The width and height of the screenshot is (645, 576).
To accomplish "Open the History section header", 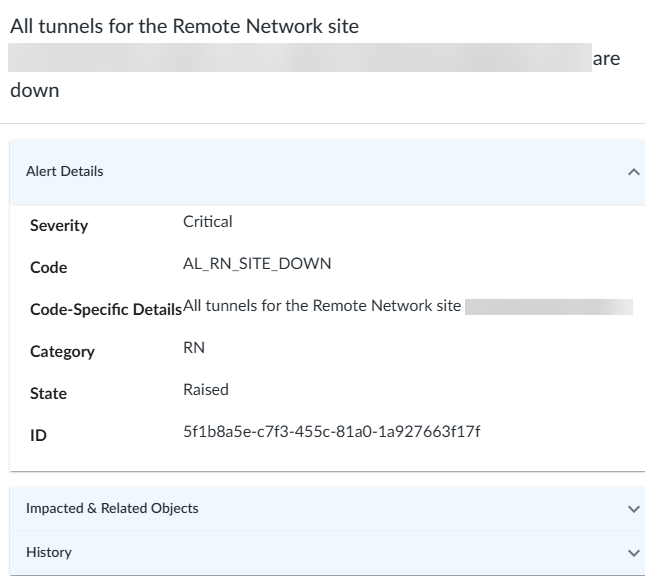I will [x=49, y=552].
